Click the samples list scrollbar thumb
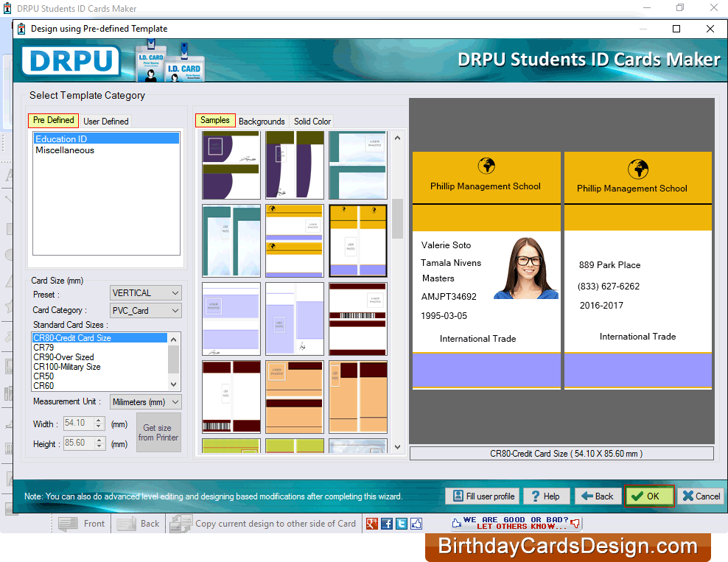The width and height of the screenshot is (728, 562). pos(397,218)
